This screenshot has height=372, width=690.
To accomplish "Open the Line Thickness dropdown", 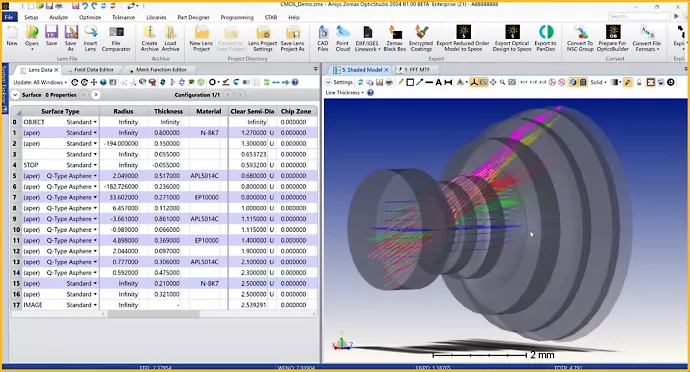I will coord(345,92).
